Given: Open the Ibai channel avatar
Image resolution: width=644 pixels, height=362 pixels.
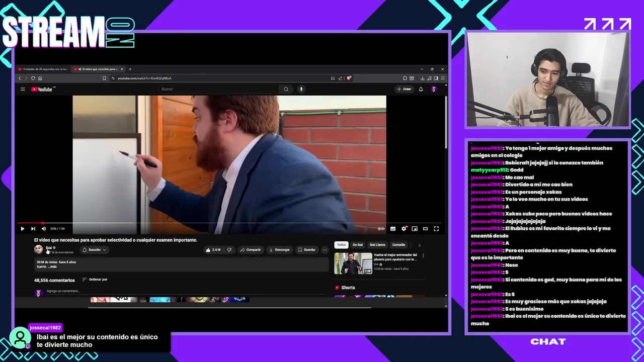Looking at the screenshot, I should [x=39, y=249].
